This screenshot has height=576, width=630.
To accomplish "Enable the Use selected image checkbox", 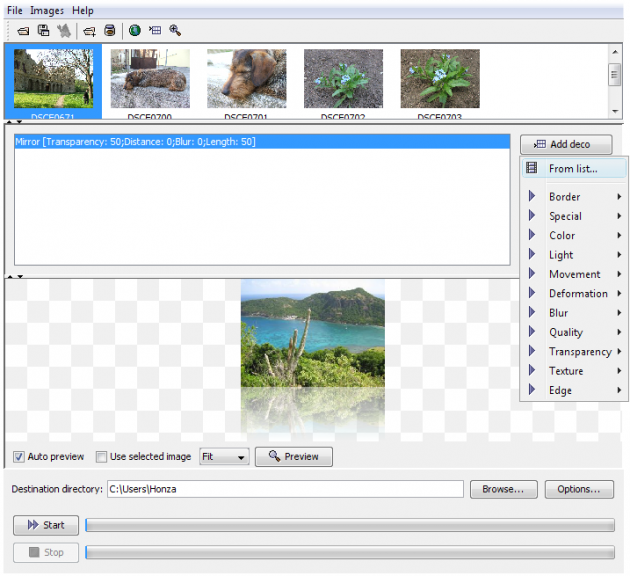I will pyautogui.click(x=102, y=457).
